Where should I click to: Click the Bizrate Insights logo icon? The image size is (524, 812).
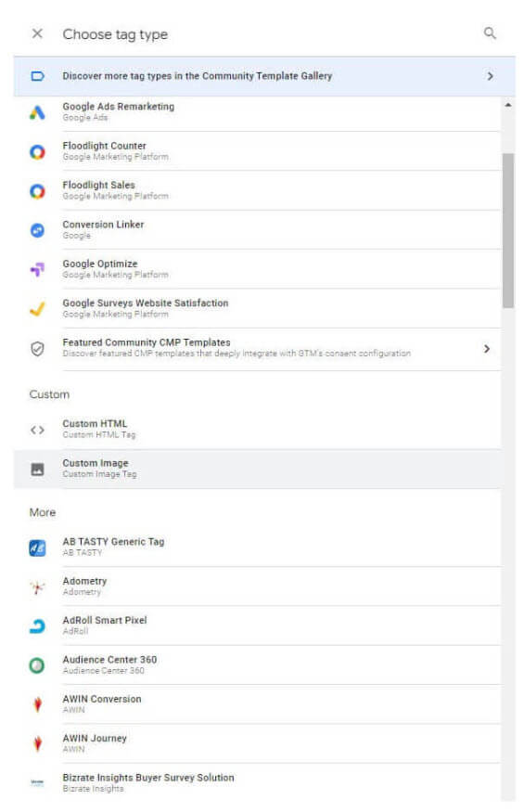(37, 783)
